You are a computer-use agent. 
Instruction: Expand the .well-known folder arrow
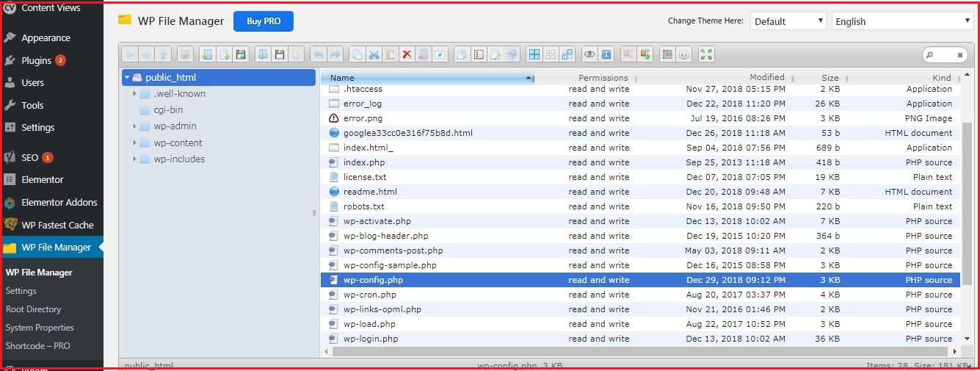click(x=134, y=93)
